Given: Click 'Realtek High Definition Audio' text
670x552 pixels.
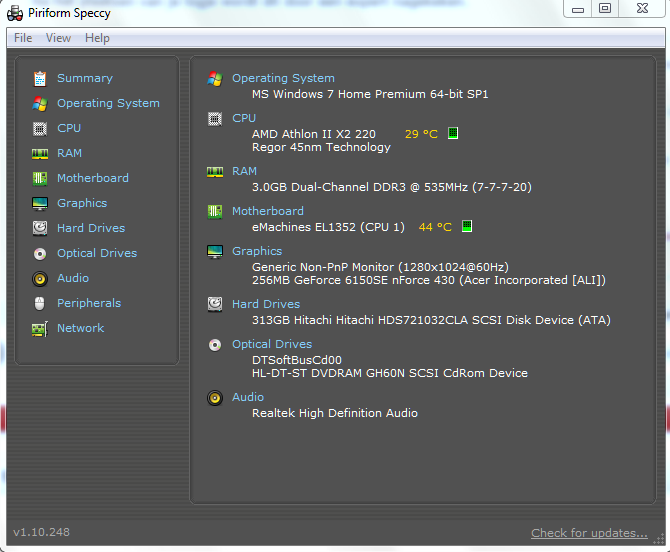Looking at the screenshot, I should [x=335, y=413].
